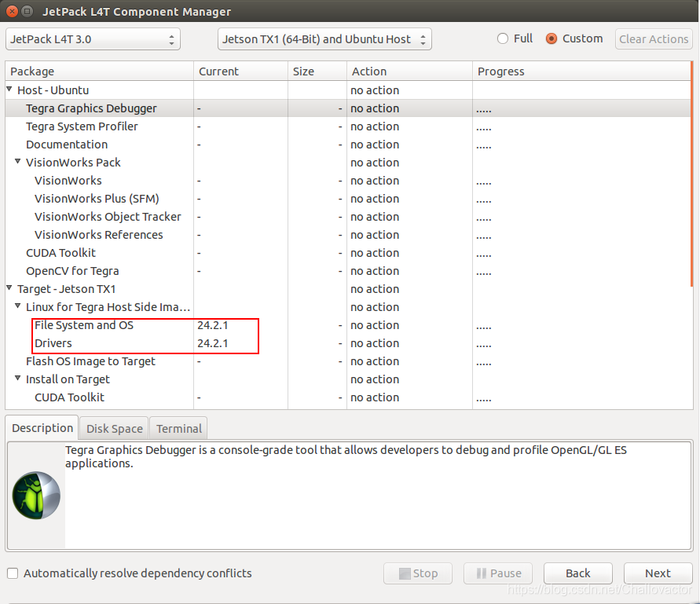Screen dimensions: 700x604
Task: Select OpenCV for Tegra row
Action: 348,271
